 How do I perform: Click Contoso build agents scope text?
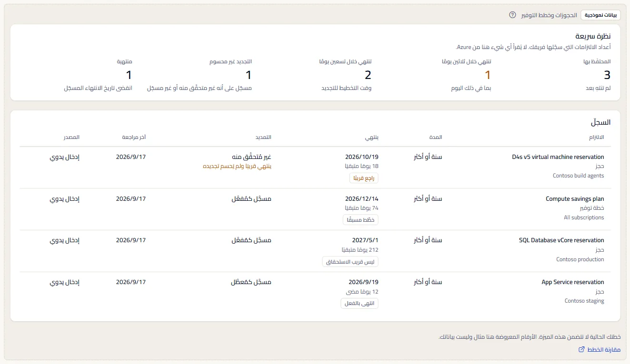579,176
